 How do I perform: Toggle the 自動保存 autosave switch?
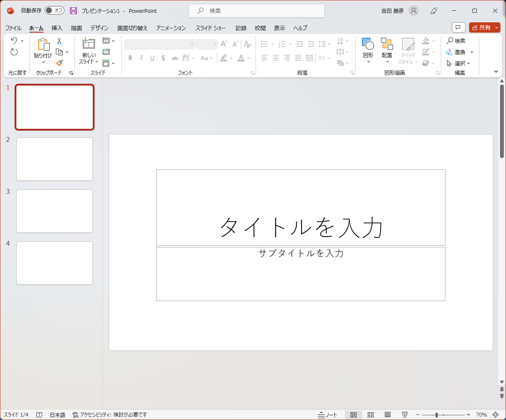[x=54, y=11]
